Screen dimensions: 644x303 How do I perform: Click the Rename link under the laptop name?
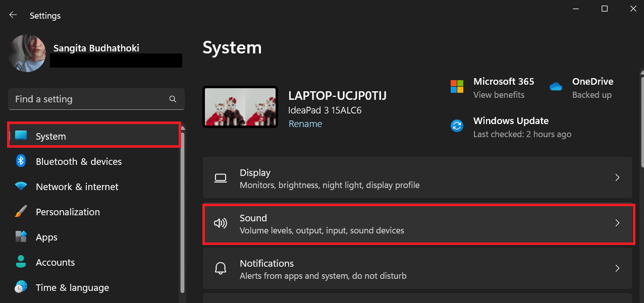[305, 124]
